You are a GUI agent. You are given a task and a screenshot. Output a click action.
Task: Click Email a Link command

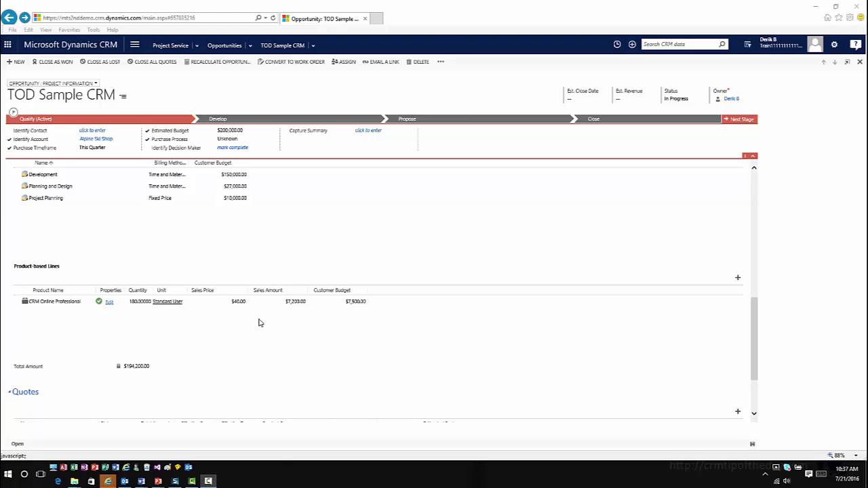point(380,62)
